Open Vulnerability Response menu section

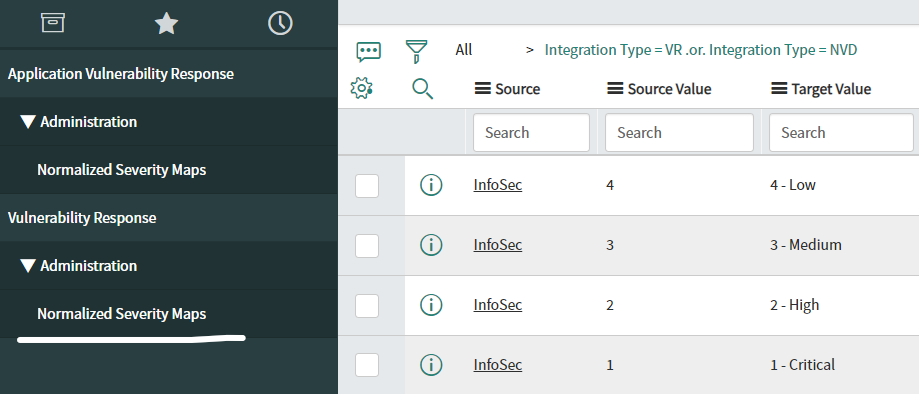coord(82,218)
